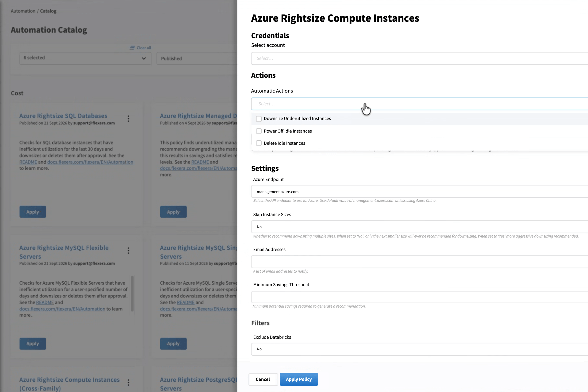The image size is (588, 392).
Task: Open Azure Rightsize Managed Disks title link
Action: click(199, 116)
